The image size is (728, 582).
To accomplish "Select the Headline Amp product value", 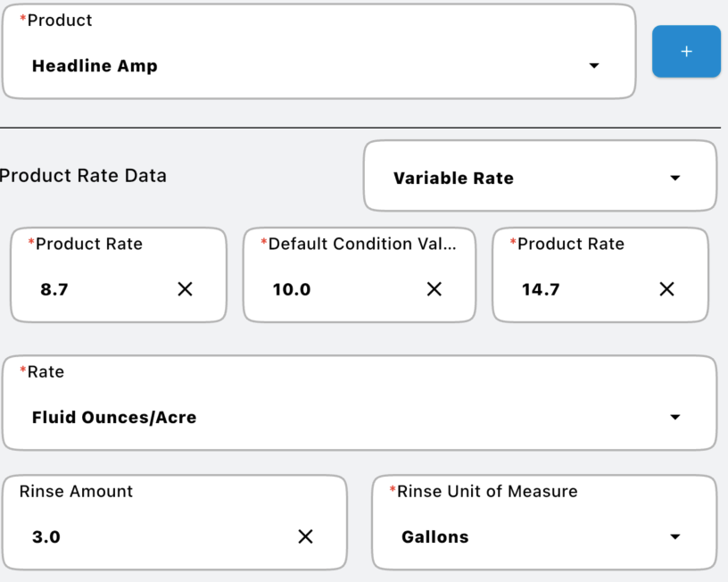I will pos(95,66).
